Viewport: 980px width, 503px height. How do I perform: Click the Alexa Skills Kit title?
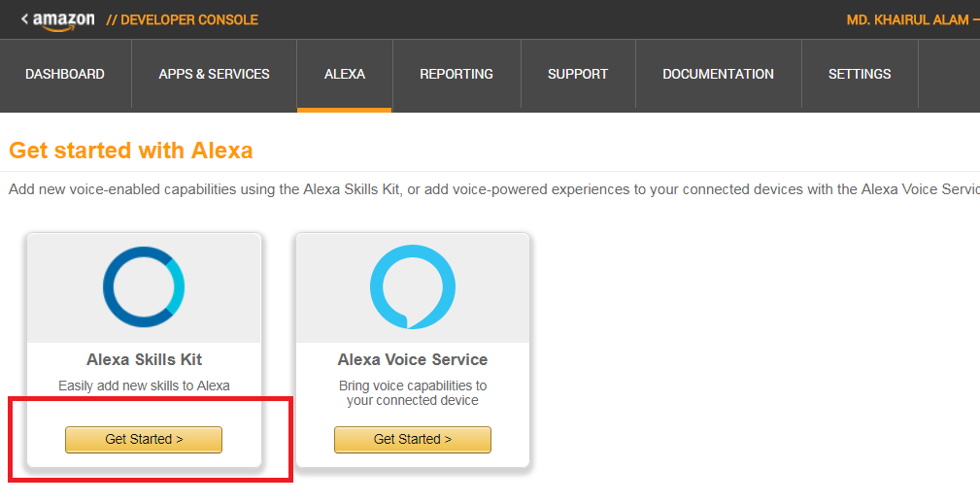click(x=145, y=359)
